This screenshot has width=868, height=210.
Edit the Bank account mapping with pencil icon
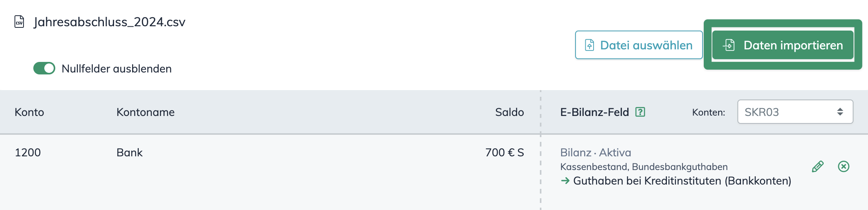click(817, 167)
